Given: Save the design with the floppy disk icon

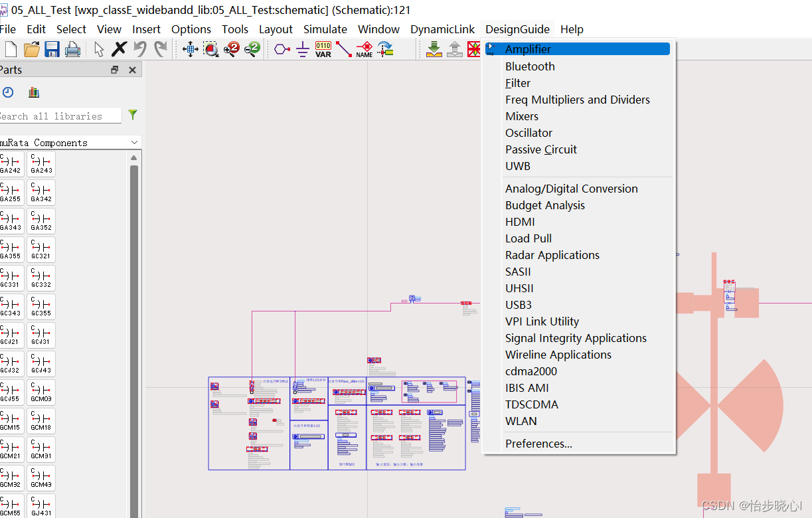Looking at the screenshot, I should (x=52, y=49).
